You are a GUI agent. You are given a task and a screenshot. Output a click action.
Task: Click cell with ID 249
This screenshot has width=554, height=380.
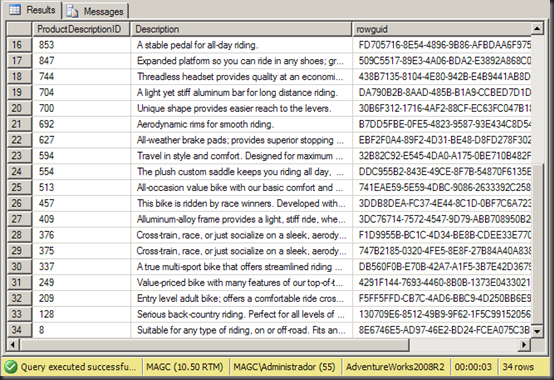(81, 282)
